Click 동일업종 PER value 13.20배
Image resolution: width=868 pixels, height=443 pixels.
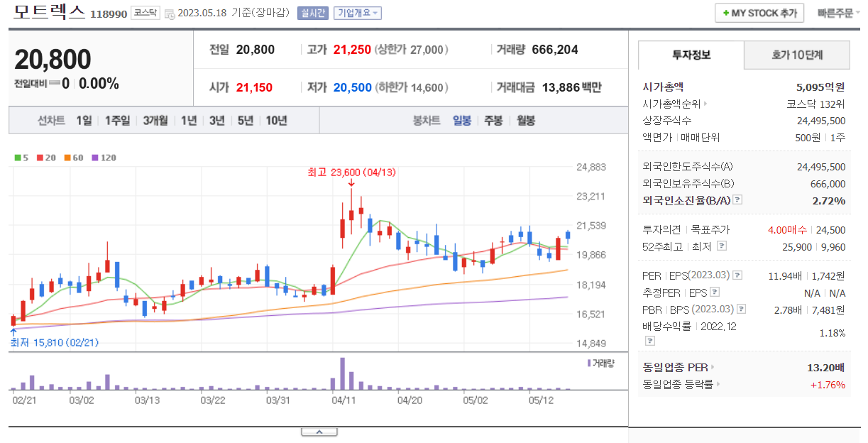point(825,368)
